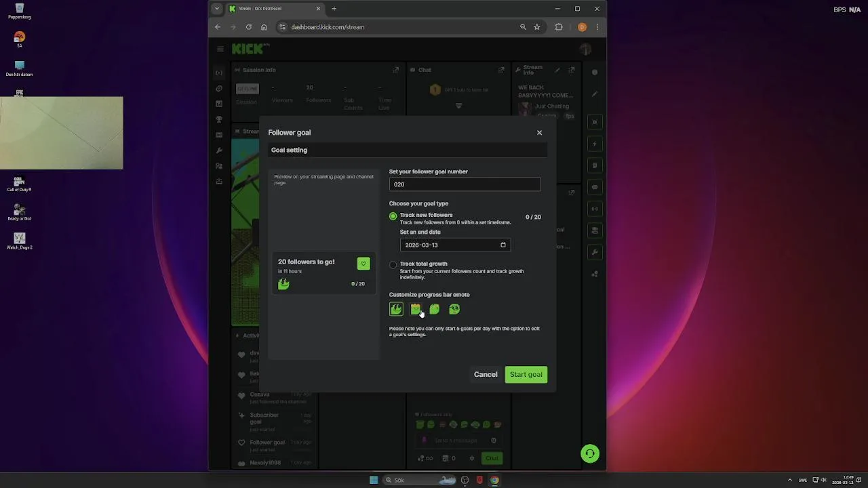Click the Chat send button
Image resolution: width=868 pixels, height=488 pixels.
pos(492,458)
